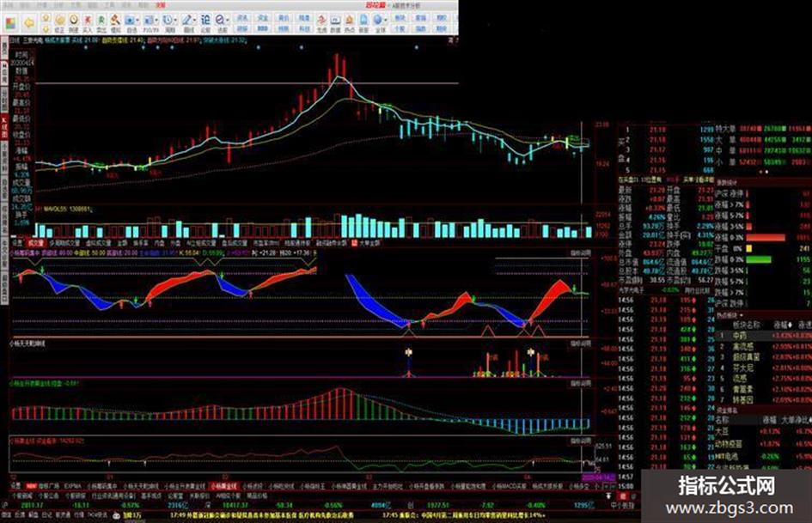Open the 个股研报 tab
Viewport: 812px width, 523px height.
(76, 496)
